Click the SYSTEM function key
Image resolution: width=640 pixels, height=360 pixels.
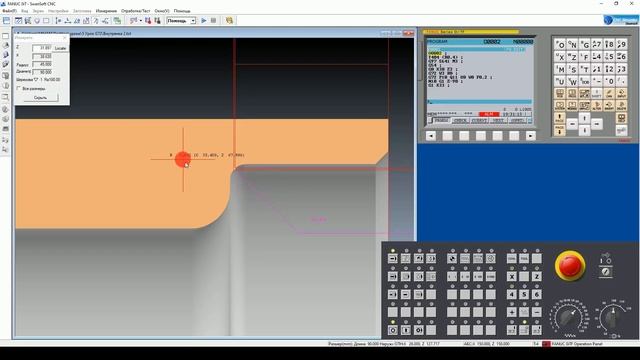560,106
